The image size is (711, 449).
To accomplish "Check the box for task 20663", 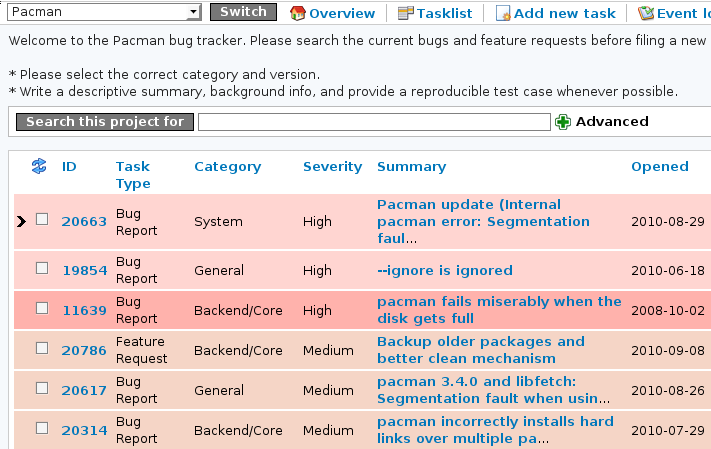I will [42, 220].
